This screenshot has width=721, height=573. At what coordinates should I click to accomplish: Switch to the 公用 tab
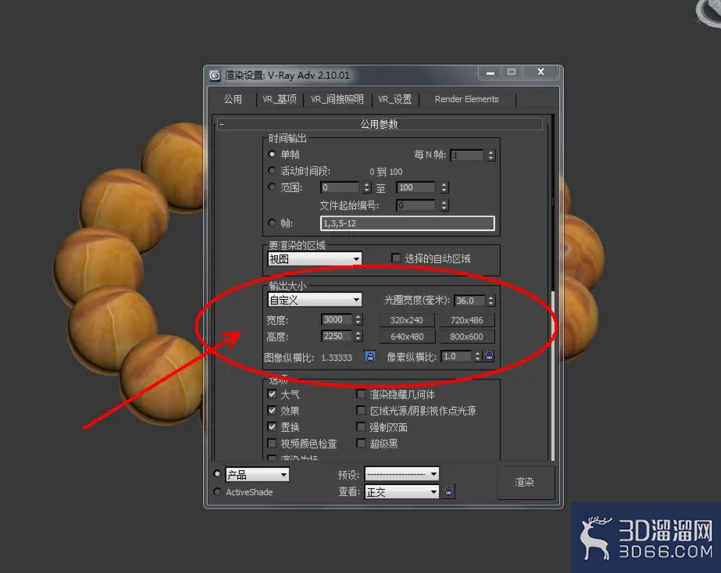pos(233,99)
